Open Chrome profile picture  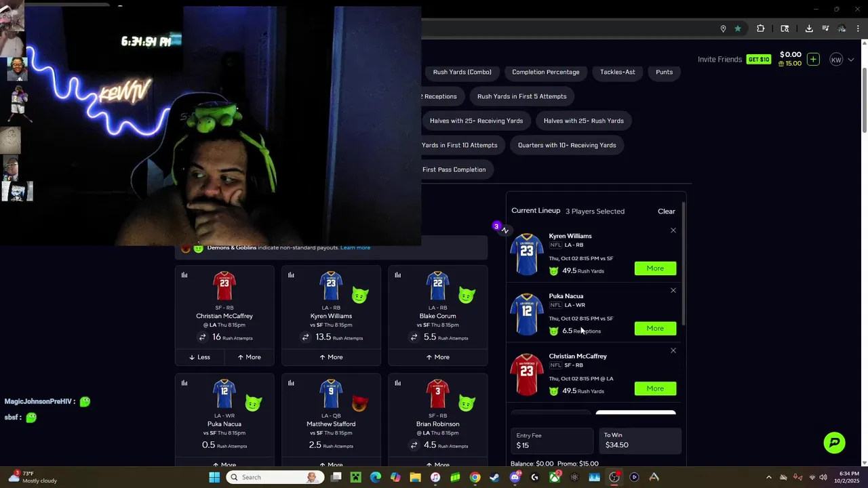coord(842,28)
